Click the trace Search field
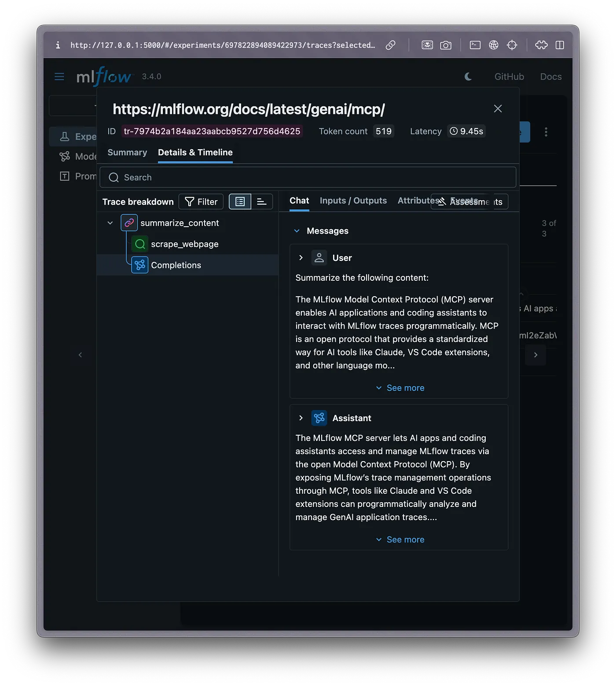 click(308, 177)
